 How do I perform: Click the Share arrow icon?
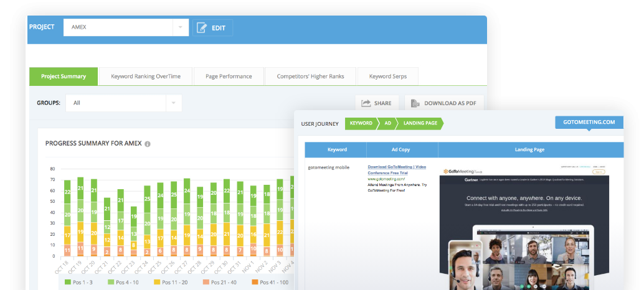(366, 103)
